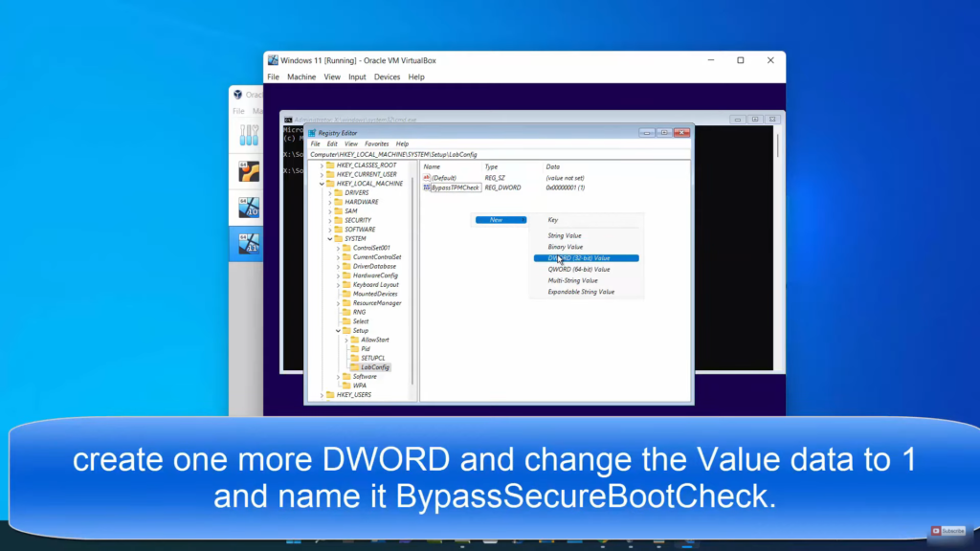Expand the HKEY_CLASSES_ROOT tree node
This screenshot has width=980, height=551.
pos(322,165)
